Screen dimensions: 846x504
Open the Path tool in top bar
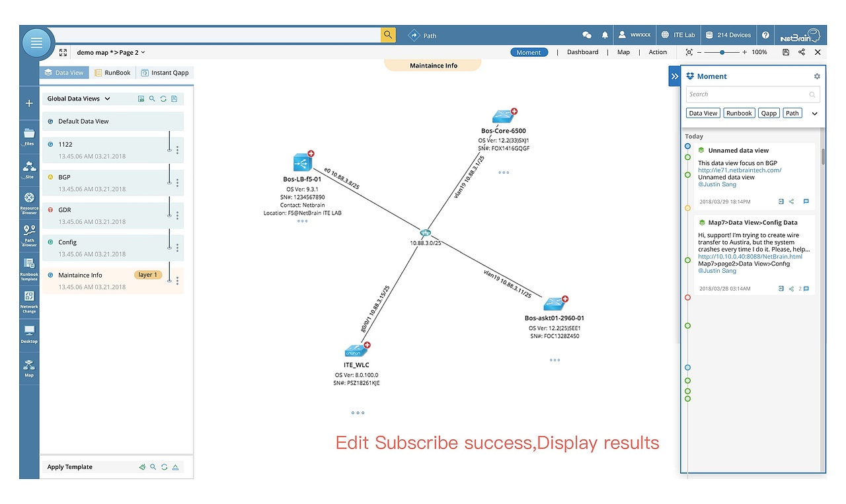tap(422, 36)
